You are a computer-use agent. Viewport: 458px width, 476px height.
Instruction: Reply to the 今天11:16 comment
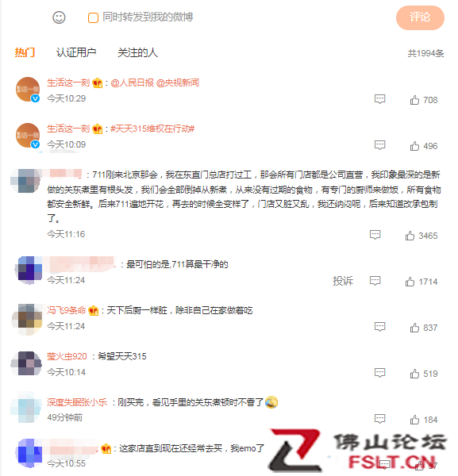(375, 235)
